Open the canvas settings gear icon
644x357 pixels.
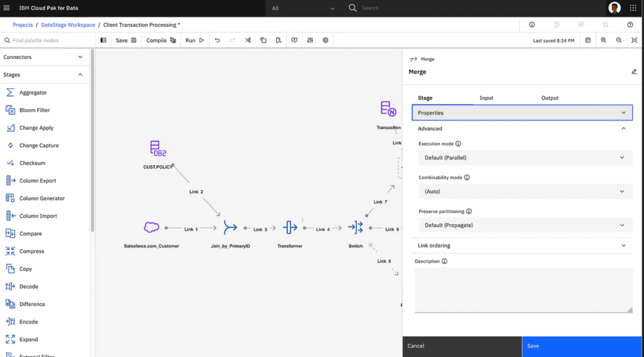(325, 40)
